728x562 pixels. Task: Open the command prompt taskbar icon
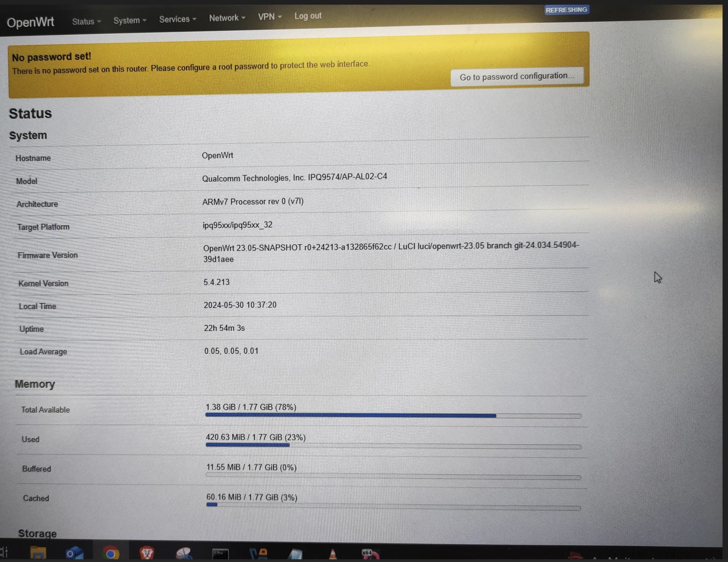[x=220, y=554]
